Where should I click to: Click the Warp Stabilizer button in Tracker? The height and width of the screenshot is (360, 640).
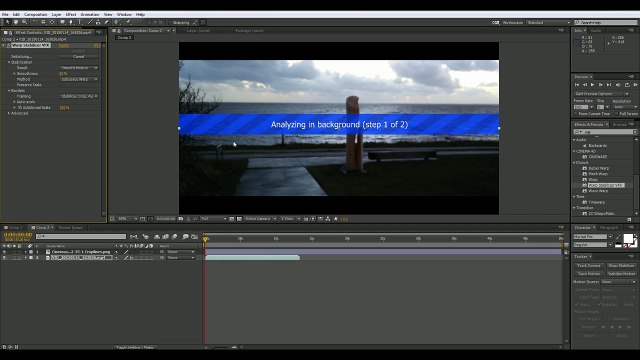pyautogui.click(x=621, y=265)
